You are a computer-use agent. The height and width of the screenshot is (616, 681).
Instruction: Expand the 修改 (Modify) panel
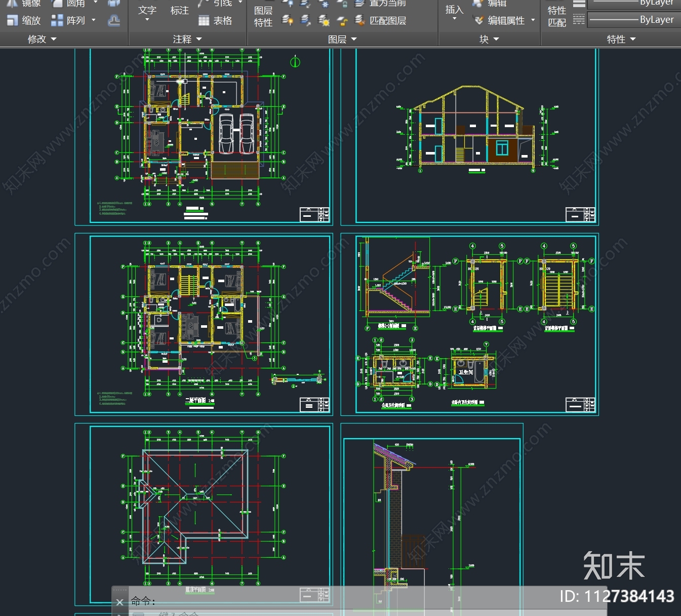click(42, 39)
